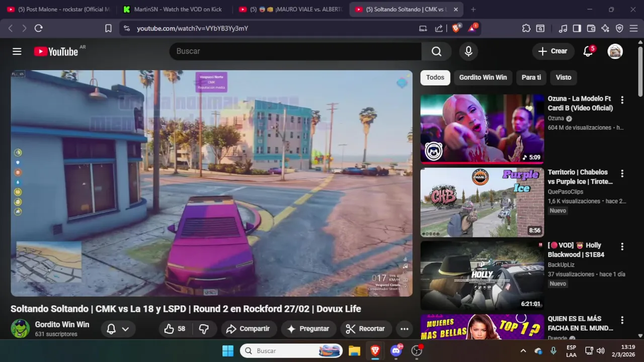
Task: Open the Gordito Win Win channel avatar
Action: click(20, 329)
